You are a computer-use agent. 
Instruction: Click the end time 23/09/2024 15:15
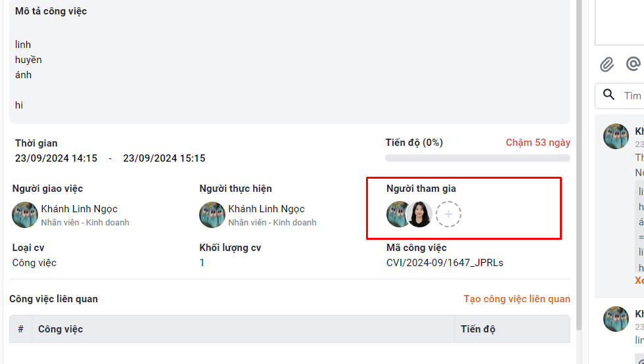coord(164,158)
